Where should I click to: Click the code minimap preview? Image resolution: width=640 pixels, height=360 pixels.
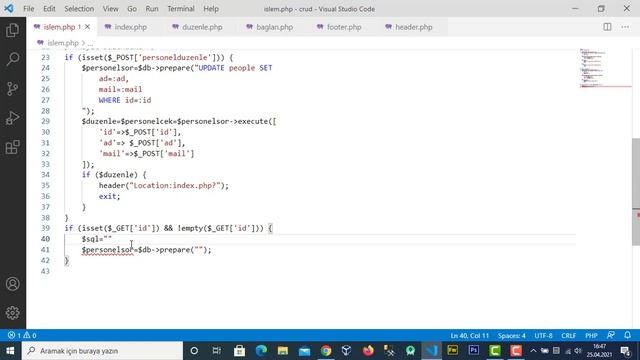605,68
